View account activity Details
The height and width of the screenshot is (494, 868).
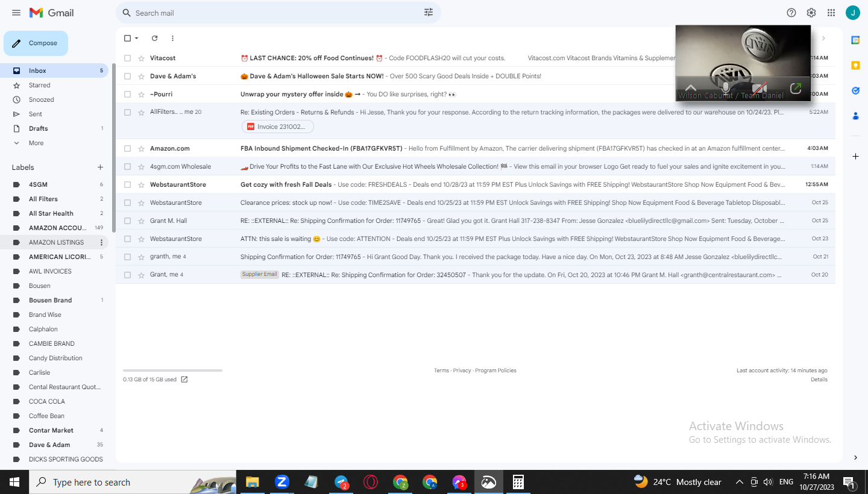point(819,380)
